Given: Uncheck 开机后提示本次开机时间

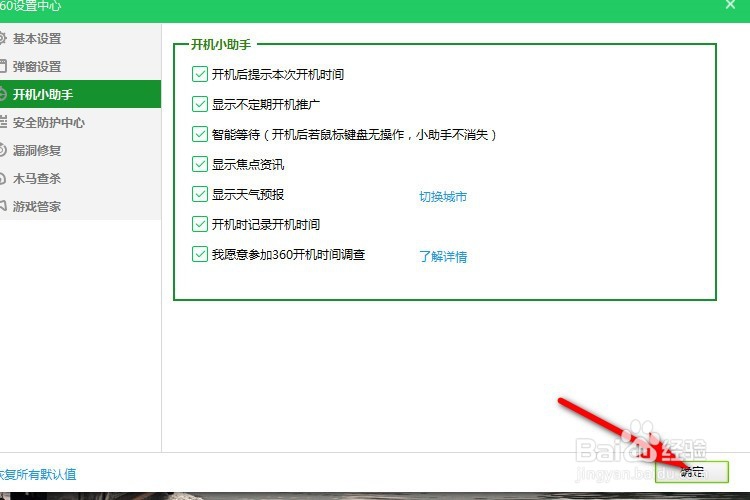Looking at the screenshot, I should [x=199, y=74].
